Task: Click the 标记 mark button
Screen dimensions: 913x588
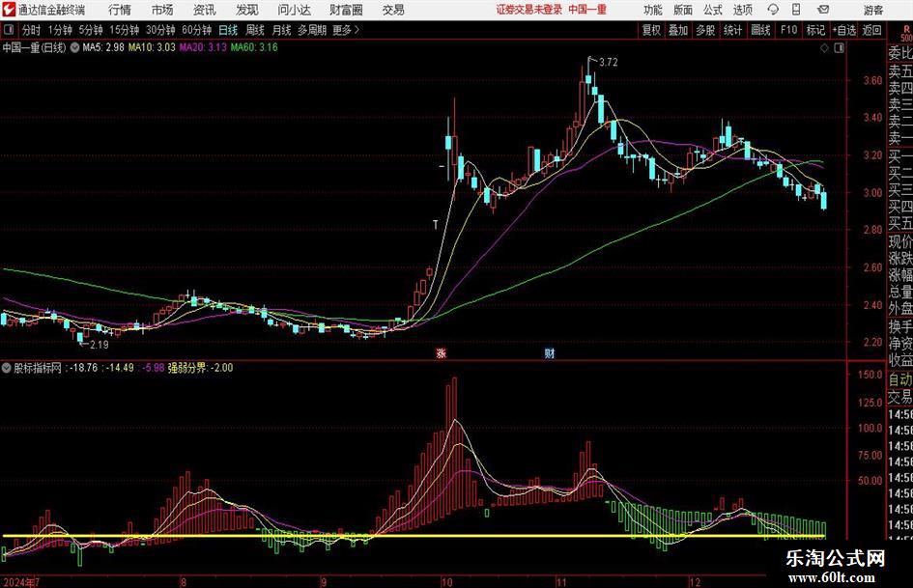Action: coord(815,30)
